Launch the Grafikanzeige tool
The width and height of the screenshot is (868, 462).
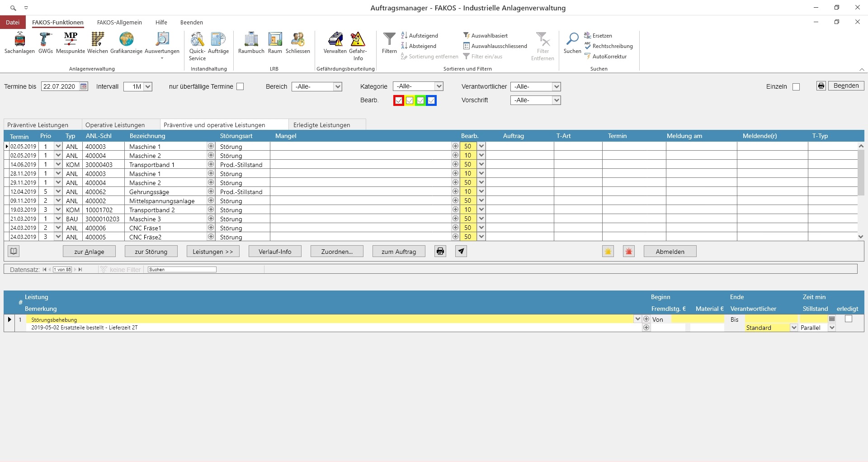click(x=126, y=43)
